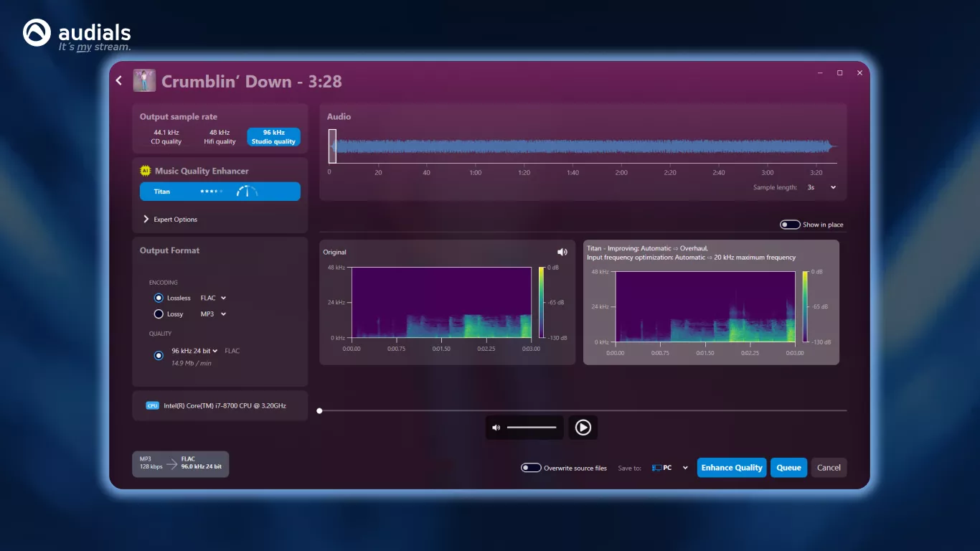Adjust the playback volume slider
The height and width of the screenshot is (551, 980).
(532, 428)
